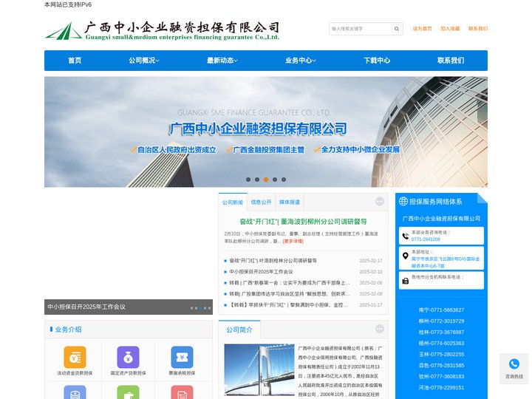The image size is (532, 399).
Task: Expand the 最新动态 dropdown menu
Action: click(222, 61)
